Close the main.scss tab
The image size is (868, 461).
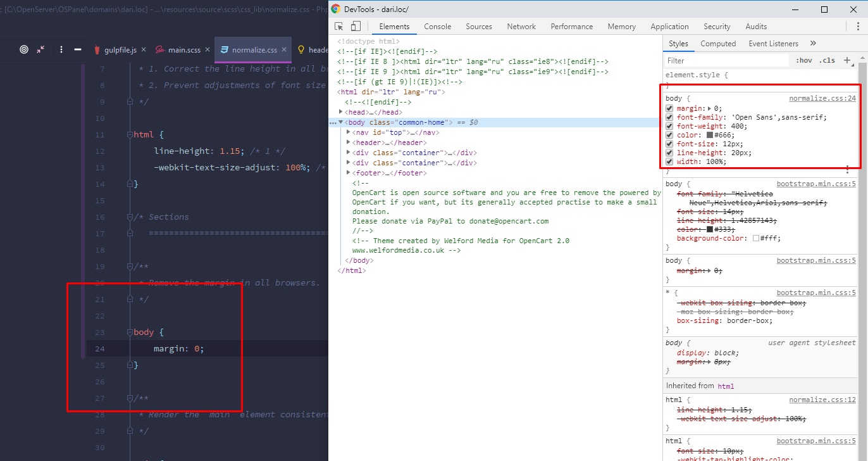coord(209,50)
